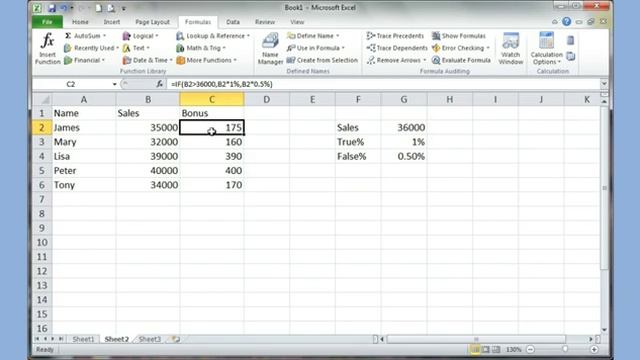Switch to Page Break Preview in status bar
Viewport: 640px width, 360px height.
click(496, 349)
